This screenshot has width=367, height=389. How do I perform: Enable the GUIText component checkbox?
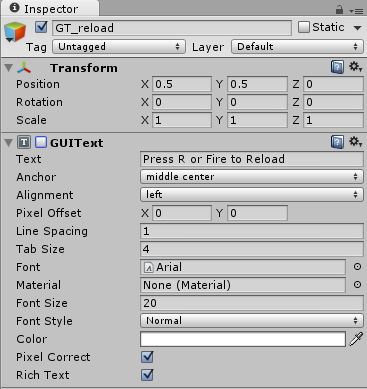pos(41,142)
